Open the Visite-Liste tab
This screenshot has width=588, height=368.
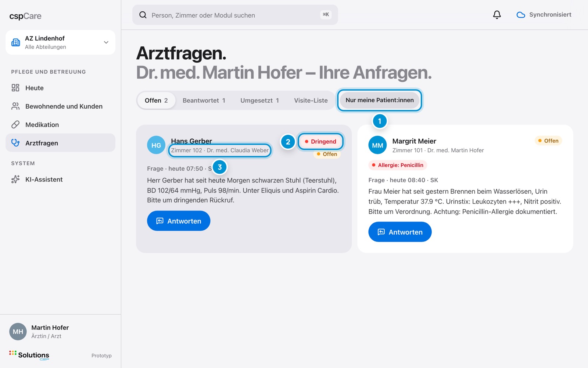click(x=311, y=100)
